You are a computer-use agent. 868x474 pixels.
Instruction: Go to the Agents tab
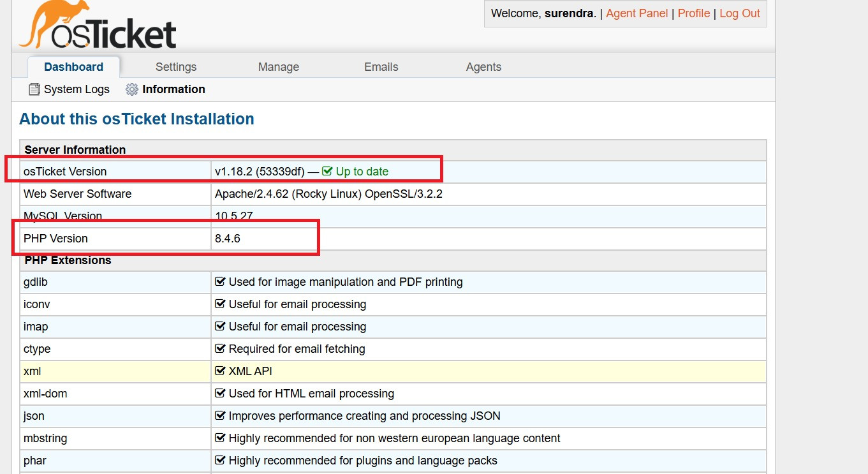pyautogui.click(x=483, y=67)
